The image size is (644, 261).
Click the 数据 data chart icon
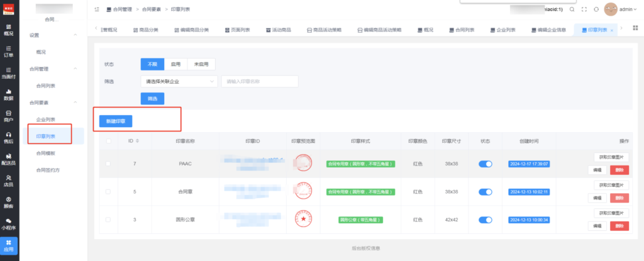(9, 94)
